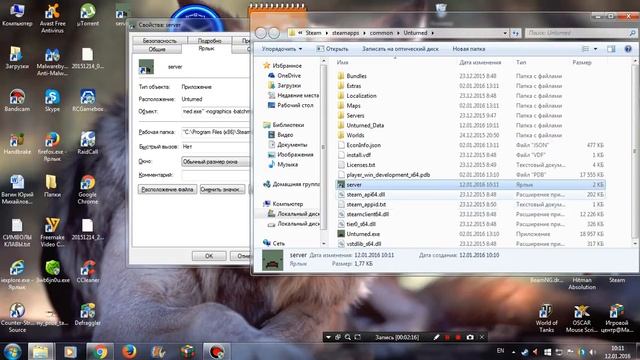This screenshot has width=640, height=360.
Task: Switch to the Безопасность tab
Action: coord(160,41)
